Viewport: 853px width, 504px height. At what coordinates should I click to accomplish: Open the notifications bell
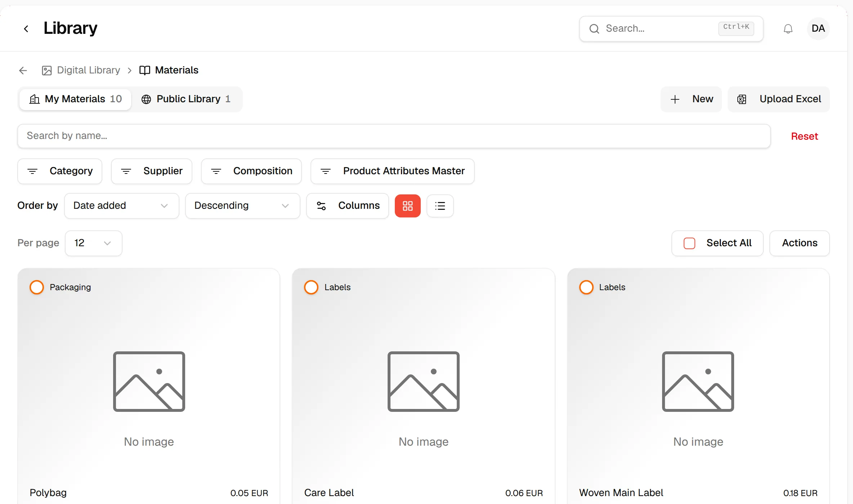pos(788,29)
